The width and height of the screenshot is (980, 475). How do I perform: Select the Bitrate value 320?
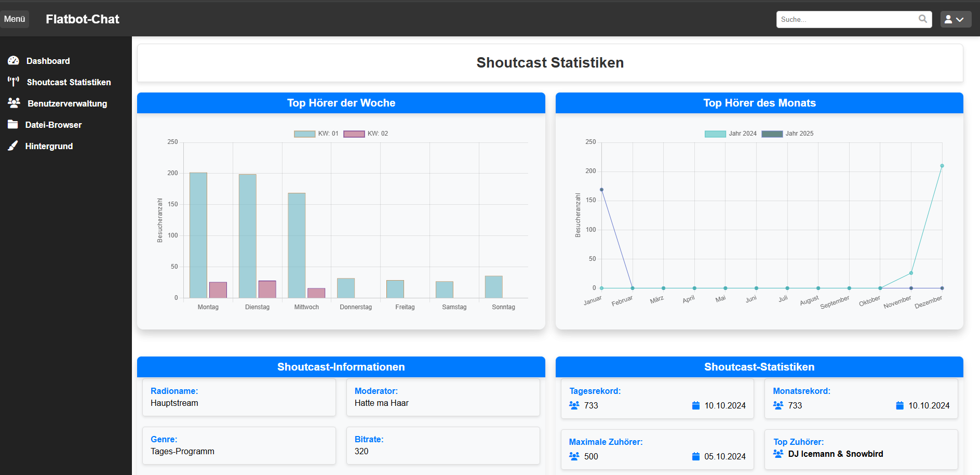click(361, 451)
